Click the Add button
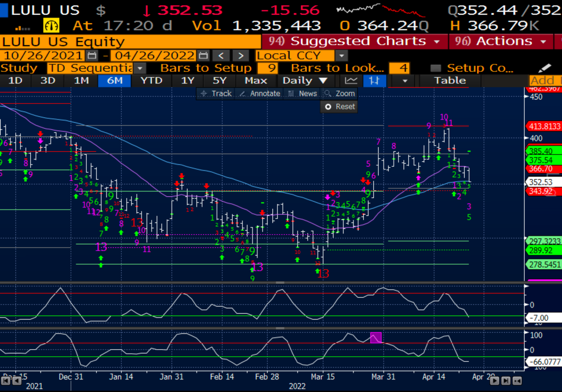 pos(545,81)
